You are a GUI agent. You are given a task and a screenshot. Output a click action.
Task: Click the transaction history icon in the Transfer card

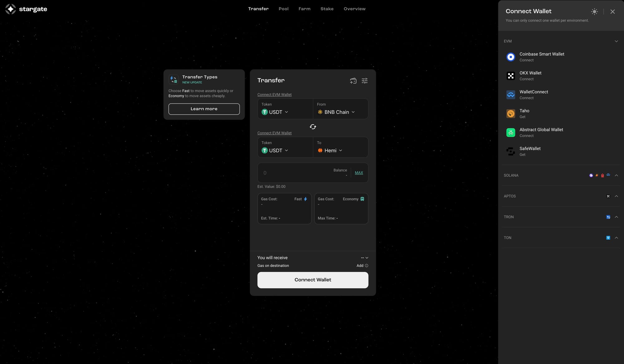tap(353, 81)
